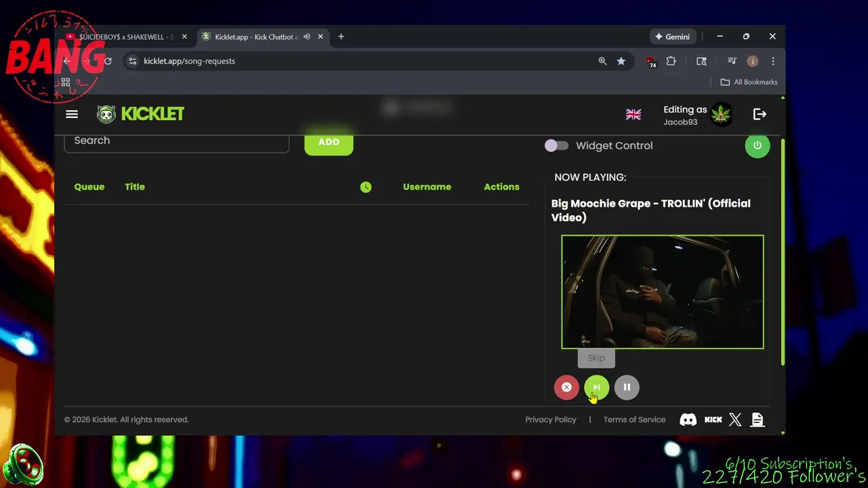Click the page vertical scrollbar
Viewport: 868px width, 488px height.
click(783, 251)
